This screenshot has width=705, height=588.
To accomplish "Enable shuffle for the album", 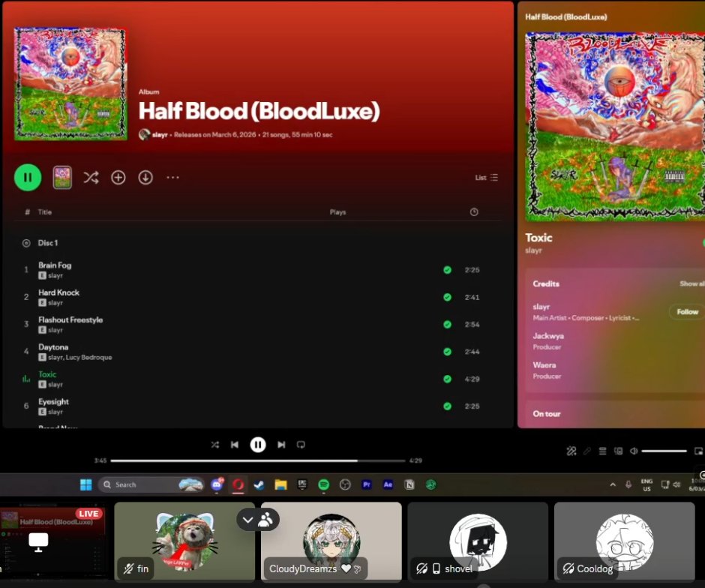I will point(91,178).
